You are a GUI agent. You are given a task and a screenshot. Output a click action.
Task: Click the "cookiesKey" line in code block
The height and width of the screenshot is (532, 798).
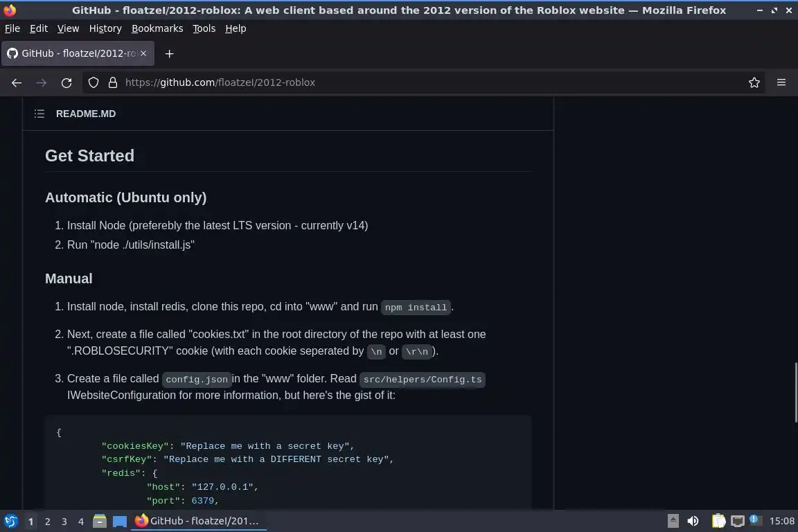tap(227, 446)
